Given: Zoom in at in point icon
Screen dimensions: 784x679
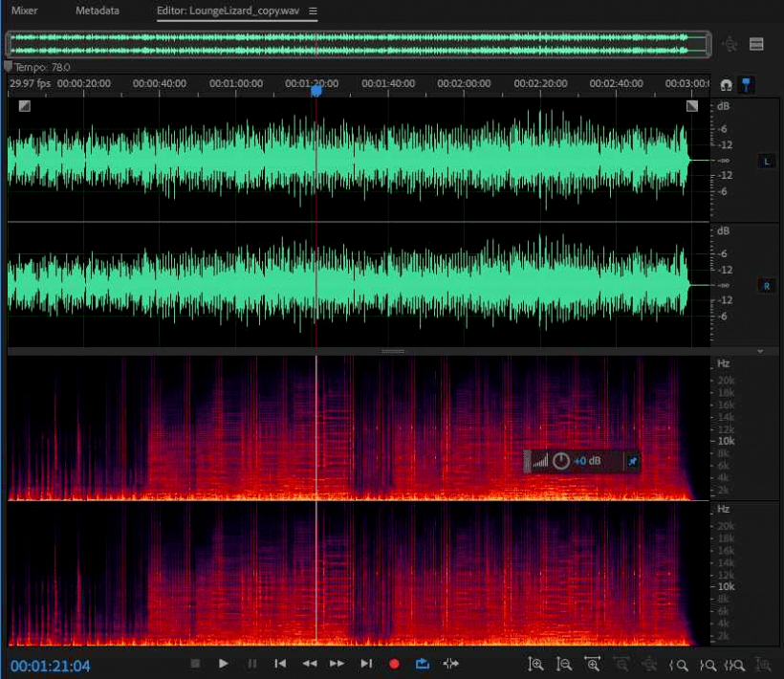Looking at the screenshot, I should point(679,665).
